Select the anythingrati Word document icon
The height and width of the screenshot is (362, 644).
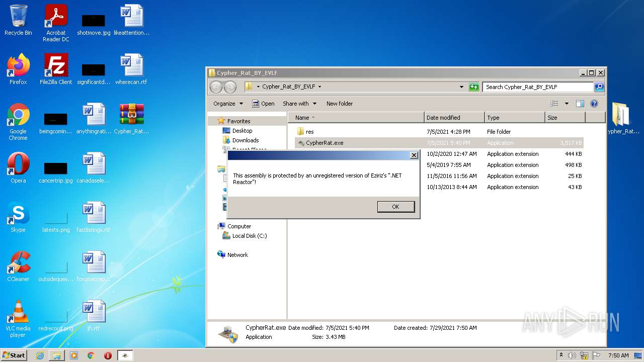[94, 119]
